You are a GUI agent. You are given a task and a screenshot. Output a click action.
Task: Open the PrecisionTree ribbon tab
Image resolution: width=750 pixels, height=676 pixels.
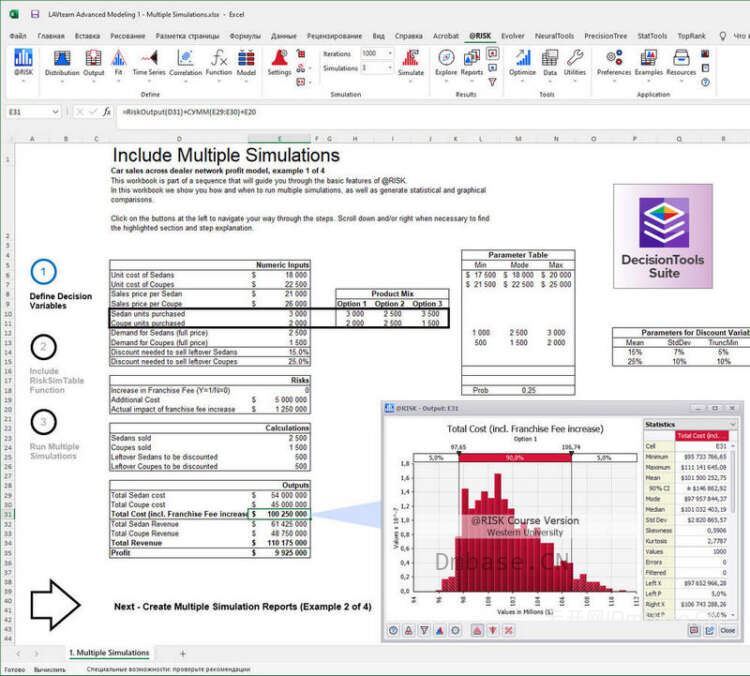point(605,36)
